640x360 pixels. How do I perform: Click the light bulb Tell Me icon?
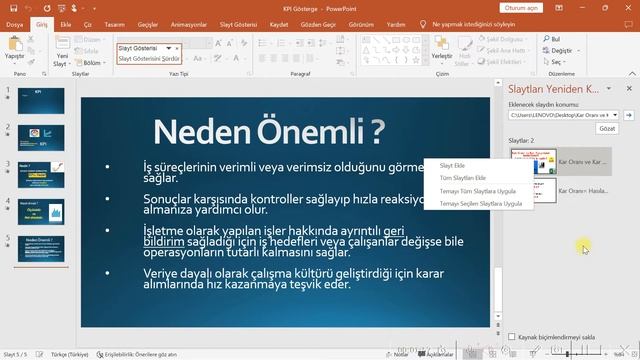(423, 24)
